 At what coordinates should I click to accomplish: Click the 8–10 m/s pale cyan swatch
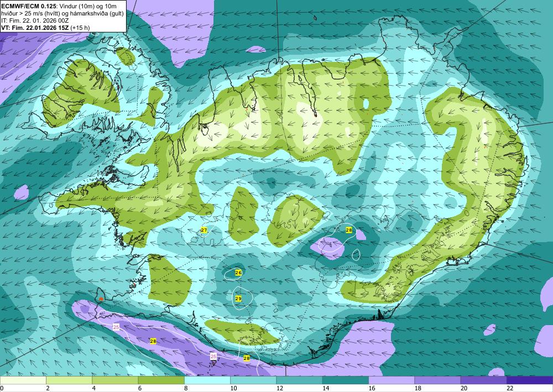(x=207, y=380)
